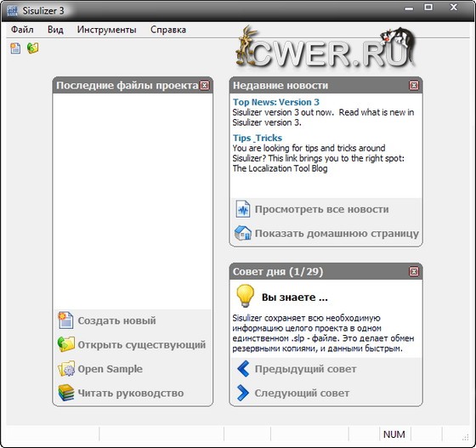Click Открыть существующий label
Image resolution: width=476 pixels, height=448 pixels.
coord(142,345)
